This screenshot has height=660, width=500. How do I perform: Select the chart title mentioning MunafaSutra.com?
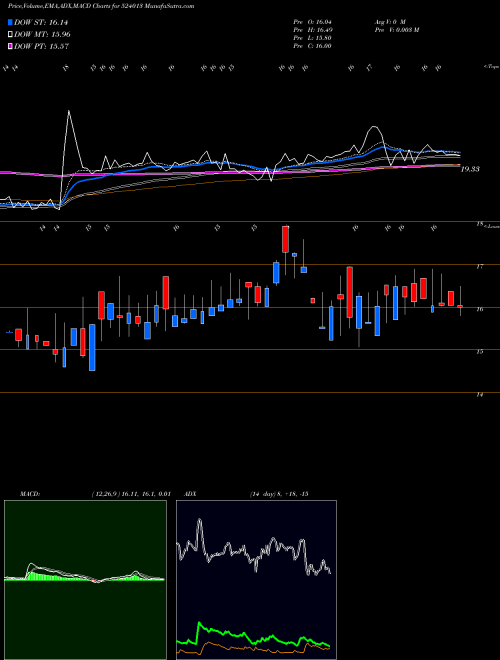click(x=101, y=6)
